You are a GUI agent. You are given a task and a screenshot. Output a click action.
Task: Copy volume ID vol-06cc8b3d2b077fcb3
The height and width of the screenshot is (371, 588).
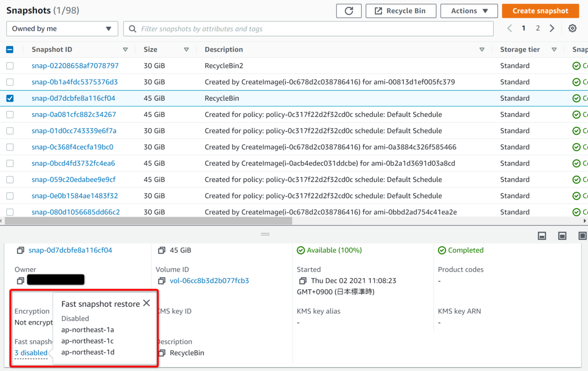click(x=161, y=281)
